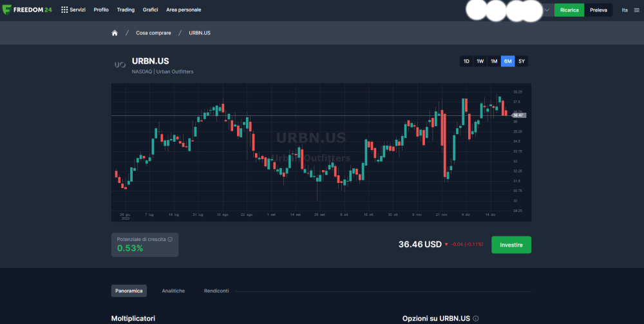This screenshot has height=324, width=644.
Task: Click the 0.53% growth potential value
Action: (x=130, y=248)
